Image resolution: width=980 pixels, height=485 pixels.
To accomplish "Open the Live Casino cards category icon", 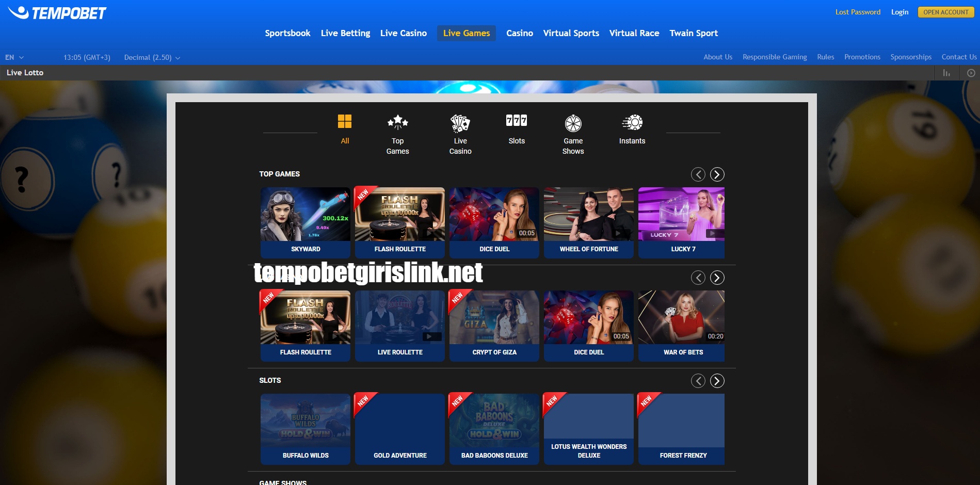I will pos(460,123).
